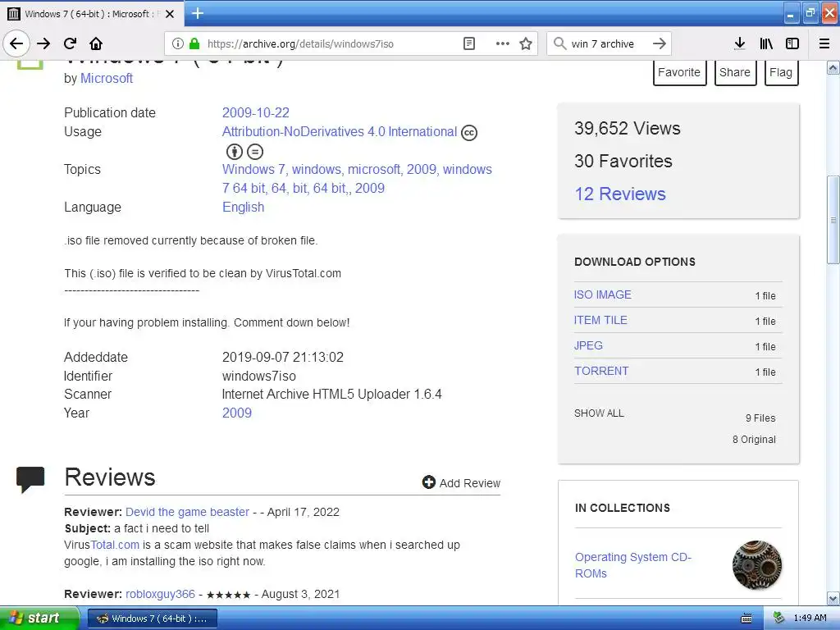Open the library bookshelf icon
840x630 pixels.
[x=767, y=43]
